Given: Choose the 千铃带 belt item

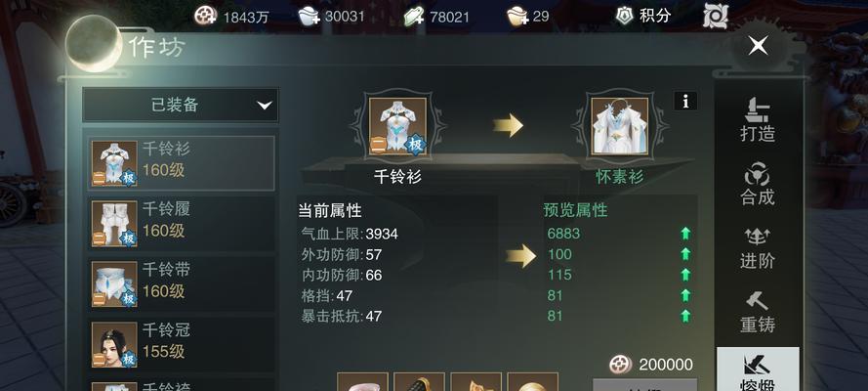Looking at the screenshot, I should point(183,283).
